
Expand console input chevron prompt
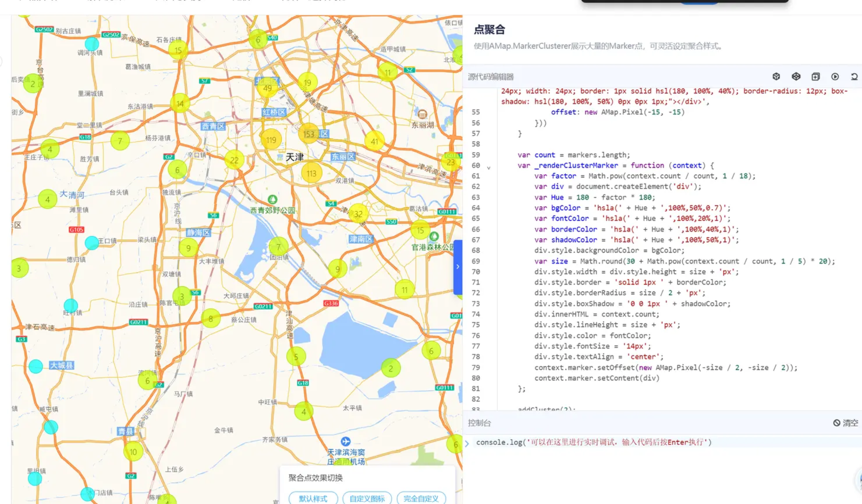(x=467, y=443)
